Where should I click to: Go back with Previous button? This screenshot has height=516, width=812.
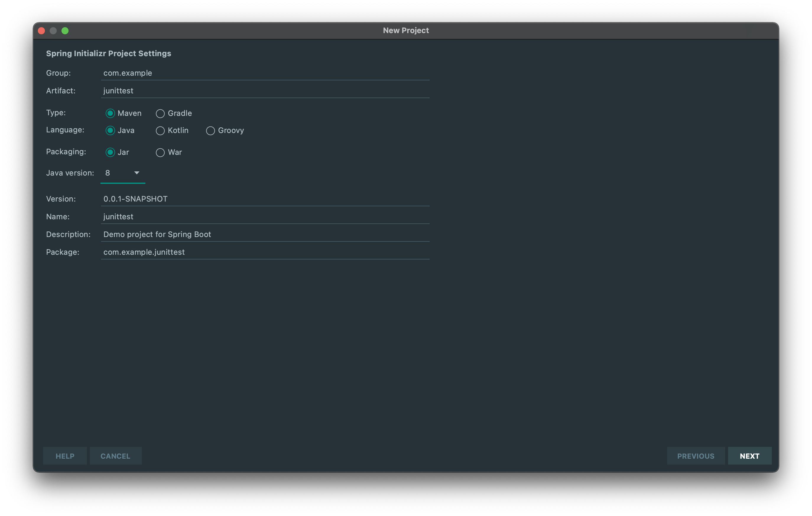[x=695, y=456]
